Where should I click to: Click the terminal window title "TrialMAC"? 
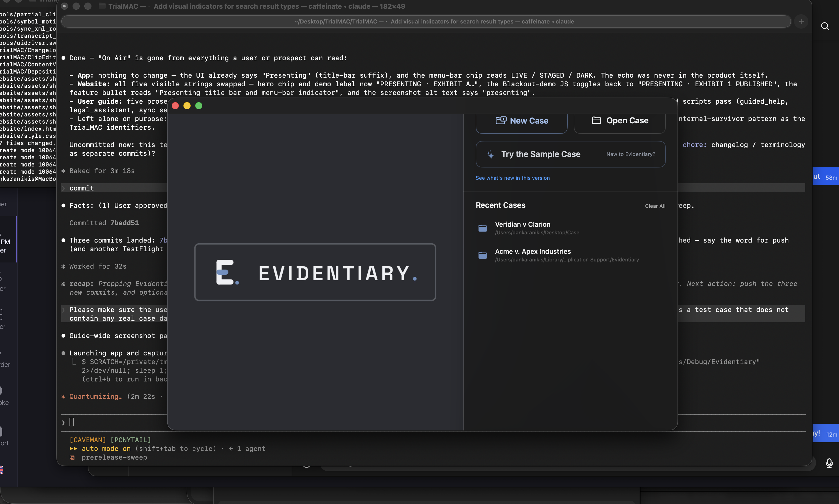pyautogui.click(x=123, y=6)
